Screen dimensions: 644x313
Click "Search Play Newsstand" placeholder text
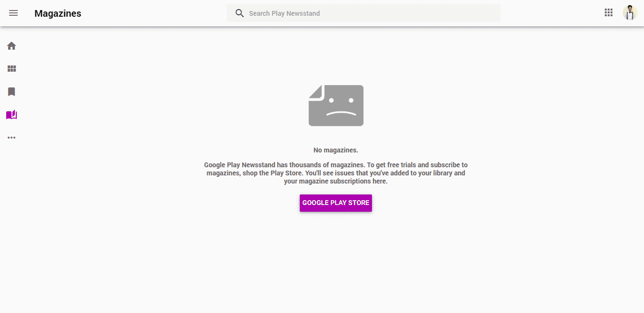(284, 13)
